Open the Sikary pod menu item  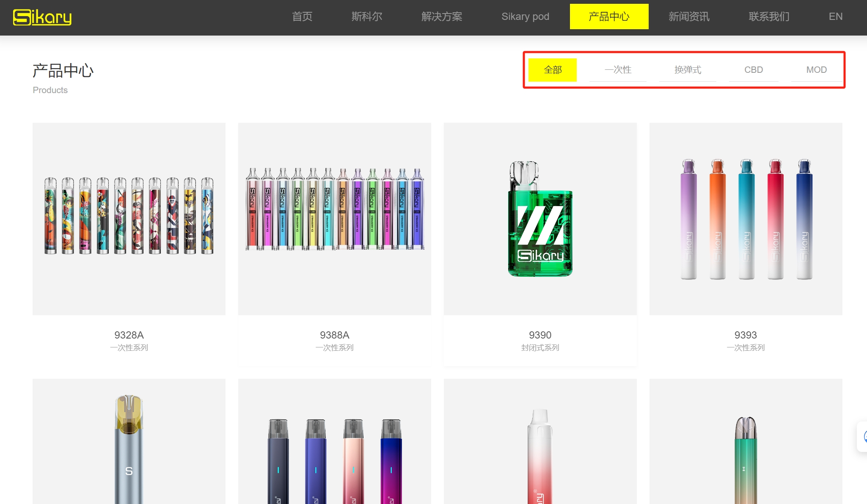click(x=525, y=17)
